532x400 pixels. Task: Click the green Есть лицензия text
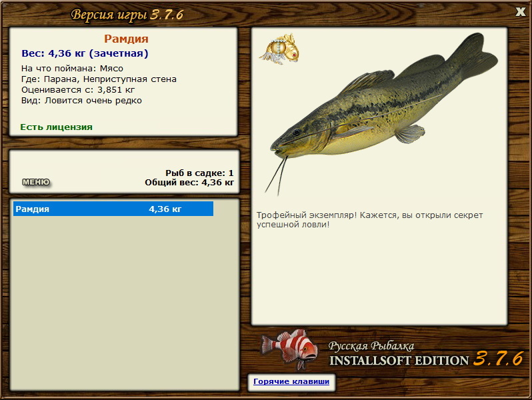[56, 127]
